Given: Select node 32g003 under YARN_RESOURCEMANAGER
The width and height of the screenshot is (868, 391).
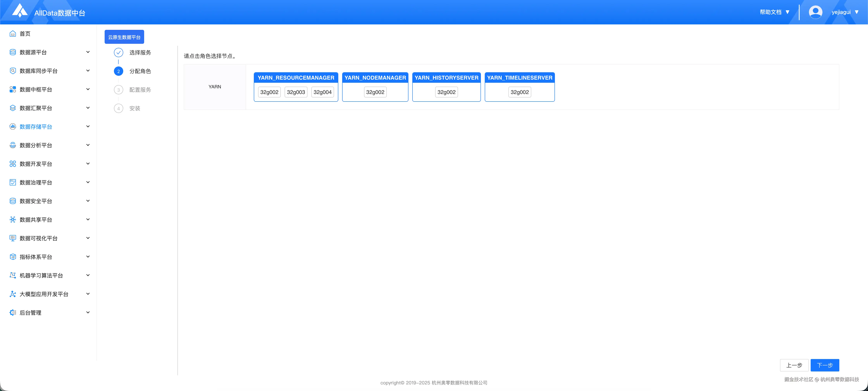Looking at the screenshot, I should click(x=296, y=92).
